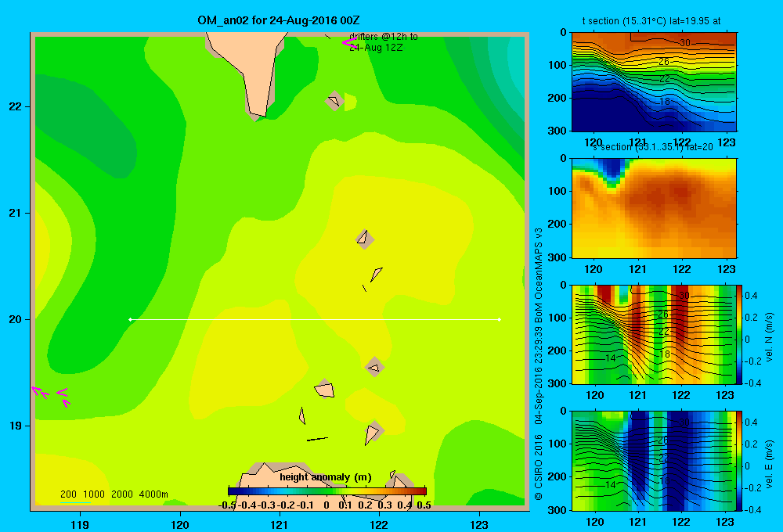Click the Taiwan southern tip landmass
This screenshot has width=783, height=532.
point(250,70)
